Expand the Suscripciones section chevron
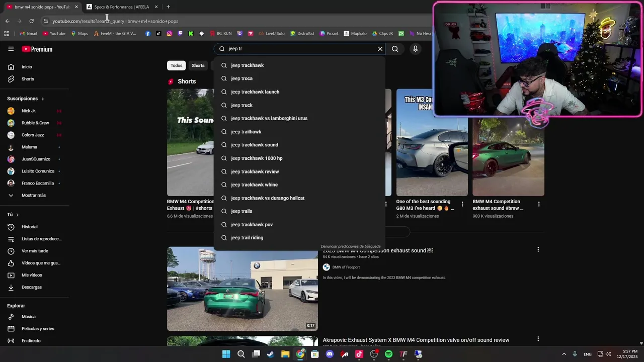Viewport: 644px width, 362px height. [x=42, y=99]
